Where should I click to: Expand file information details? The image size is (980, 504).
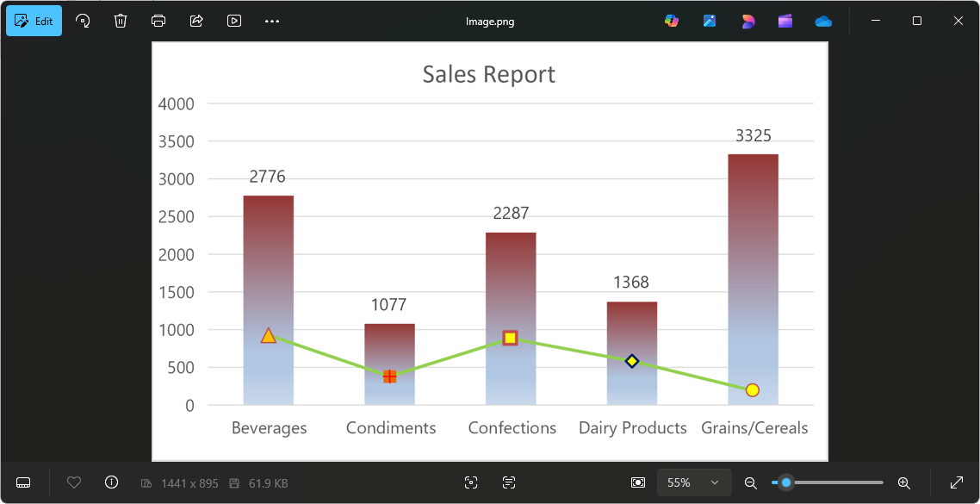112,482
